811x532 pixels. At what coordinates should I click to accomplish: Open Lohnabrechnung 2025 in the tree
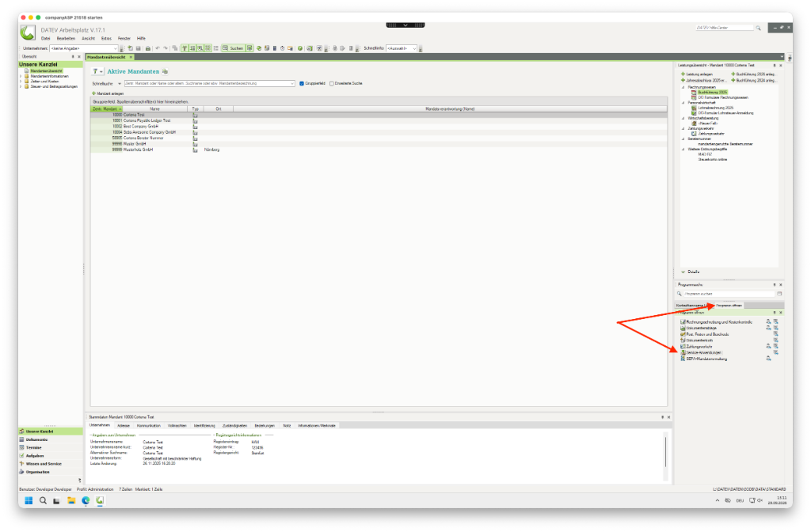pos(715,108)
